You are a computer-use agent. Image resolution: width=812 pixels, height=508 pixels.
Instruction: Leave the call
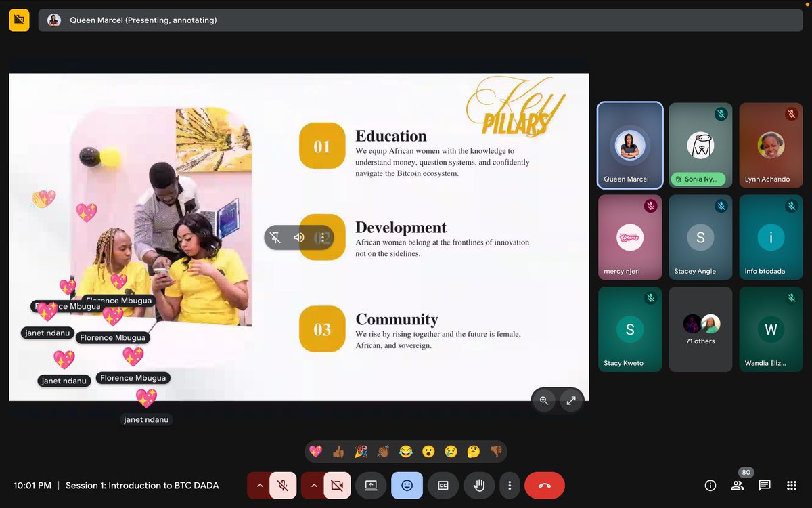point(545,485)
